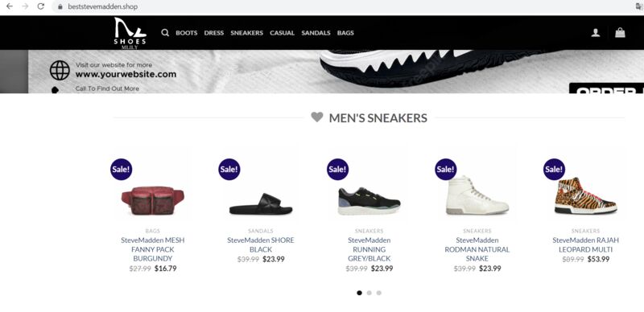The width and height of the screenshot is (644, 312).
Task: Open the shopping bag cart icon
Action: pos(620,32)
